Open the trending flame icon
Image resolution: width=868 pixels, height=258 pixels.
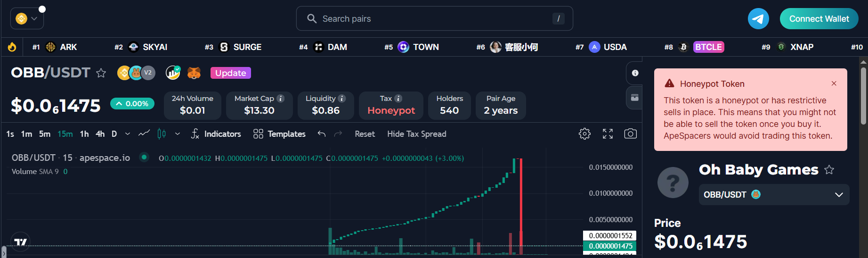12,47
